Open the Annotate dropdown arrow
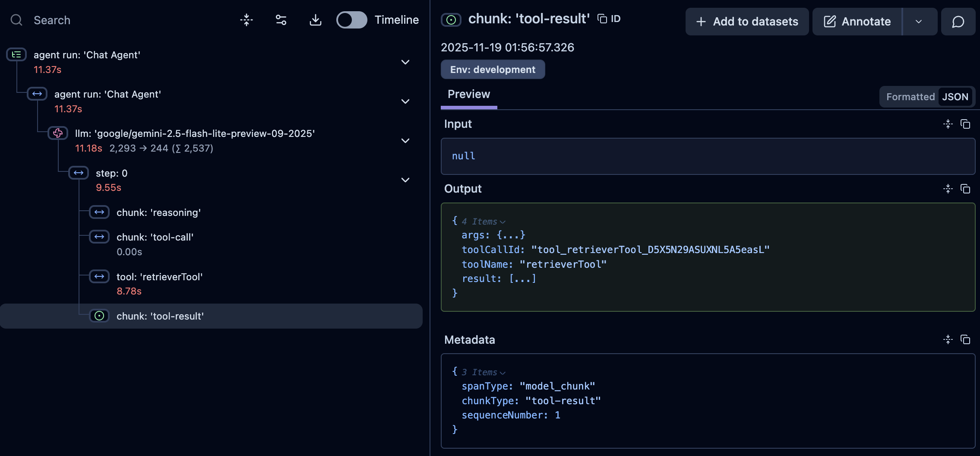 click(x=919, y=22)
